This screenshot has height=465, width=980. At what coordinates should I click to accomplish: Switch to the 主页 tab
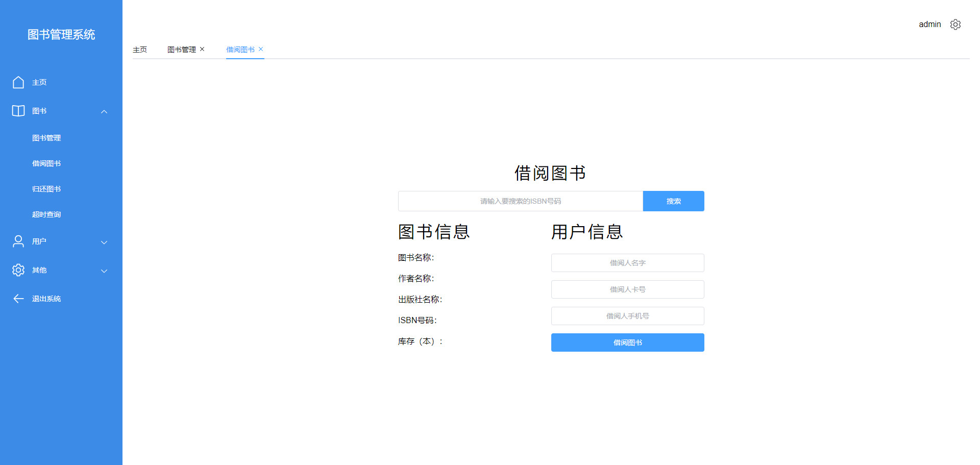(x=140, y=50)
